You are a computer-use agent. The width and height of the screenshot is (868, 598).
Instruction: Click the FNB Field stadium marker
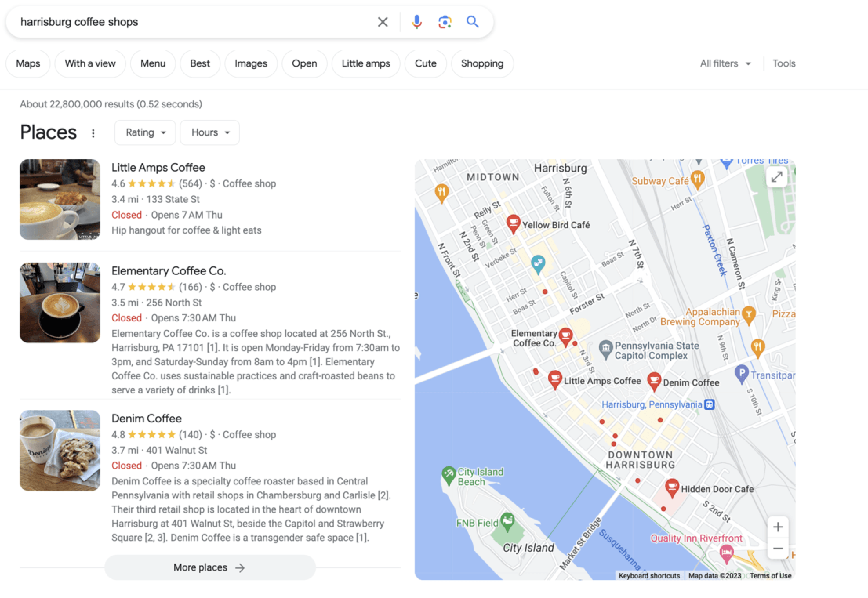507,522
